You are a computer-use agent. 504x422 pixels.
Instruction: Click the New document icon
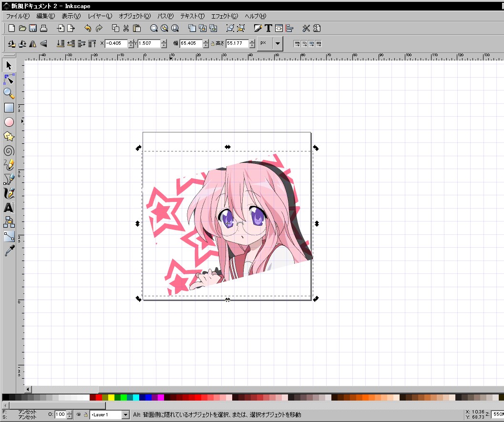(11, 28)
